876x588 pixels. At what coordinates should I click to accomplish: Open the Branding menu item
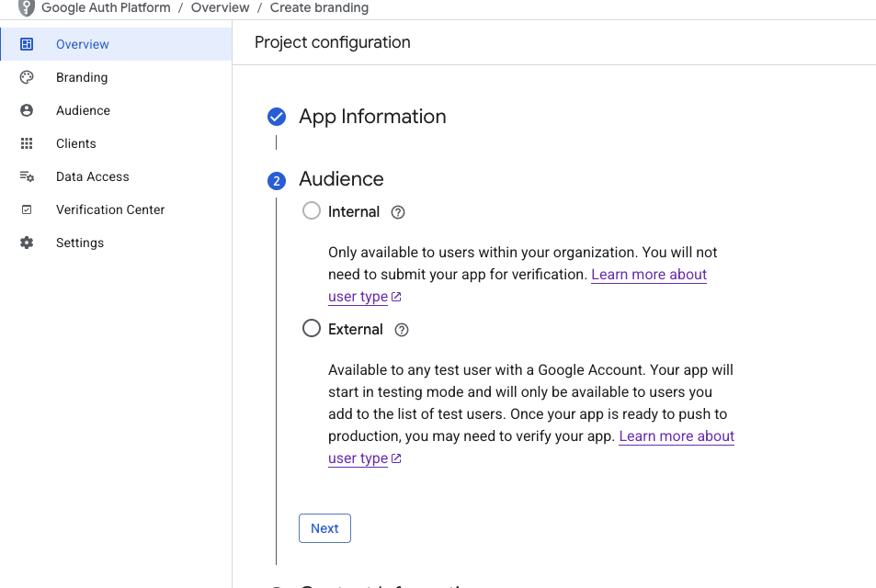click(82, 77)
